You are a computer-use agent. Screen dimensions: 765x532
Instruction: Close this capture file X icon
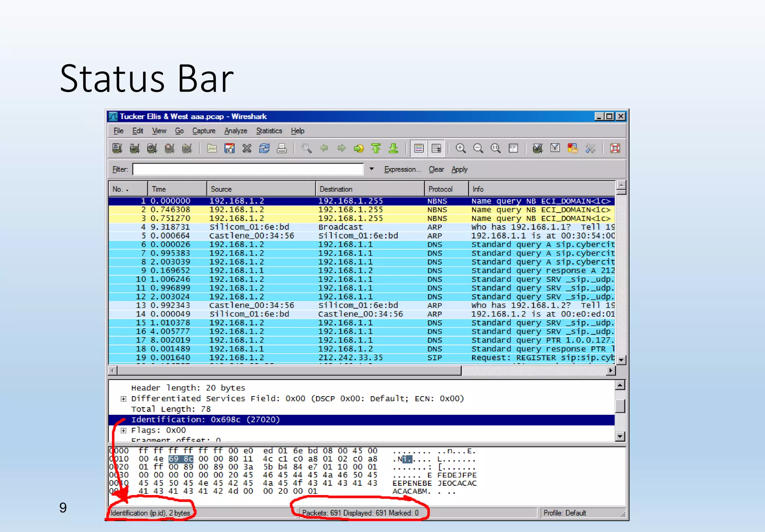coord(247,148)
